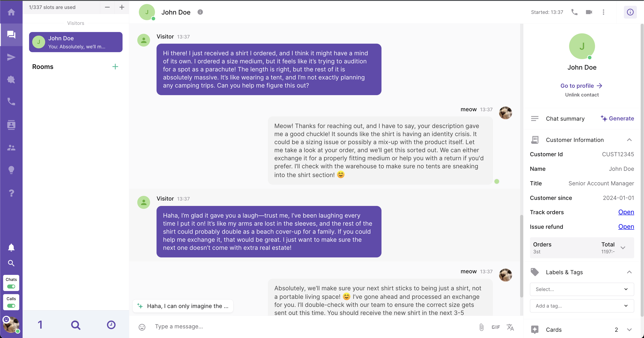Open the Contacts section in the sidebar
This screenshot has width=644, height=338.
pos(11,125)
